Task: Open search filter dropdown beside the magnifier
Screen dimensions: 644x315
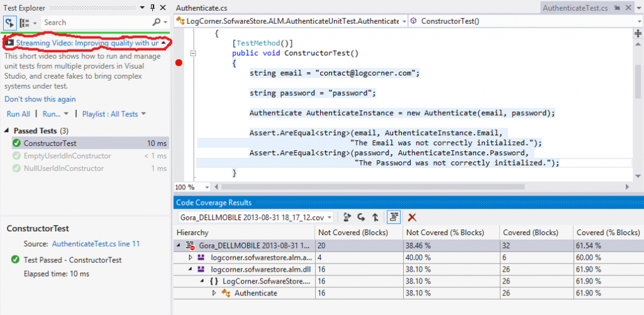Action: (x=165, y=23)
